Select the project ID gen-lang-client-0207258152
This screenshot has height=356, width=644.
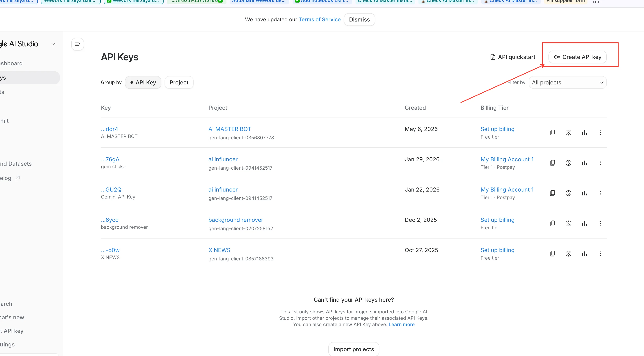point(241,228)
